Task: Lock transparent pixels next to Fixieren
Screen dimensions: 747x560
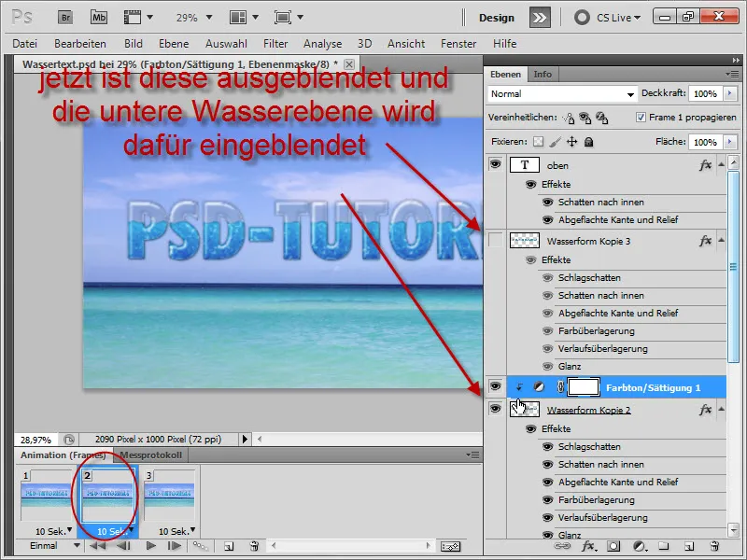Action: click(x=539, y=142)
